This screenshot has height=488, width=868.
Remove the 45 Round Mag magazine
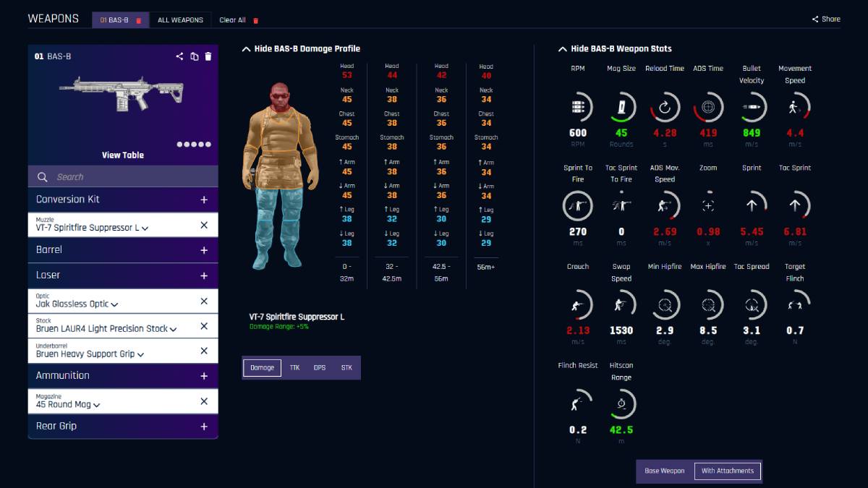pos(203,401)
